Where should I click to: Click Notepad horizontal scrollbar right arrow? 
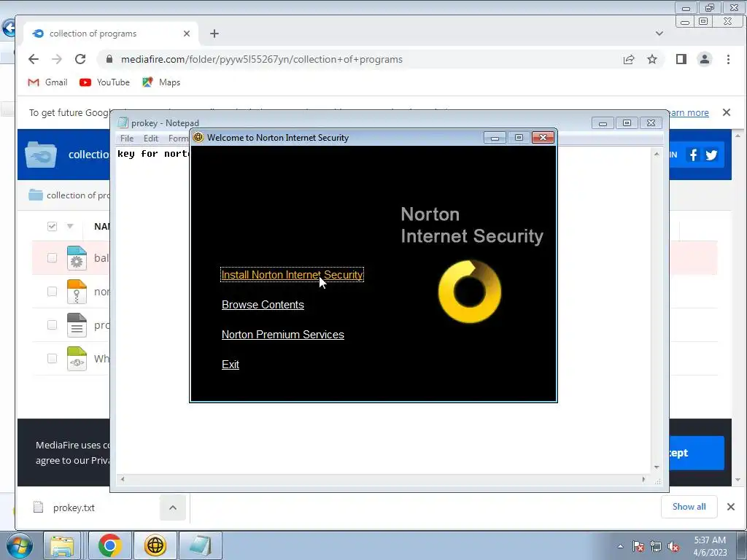pyautogui.click(x=643, y=479)
